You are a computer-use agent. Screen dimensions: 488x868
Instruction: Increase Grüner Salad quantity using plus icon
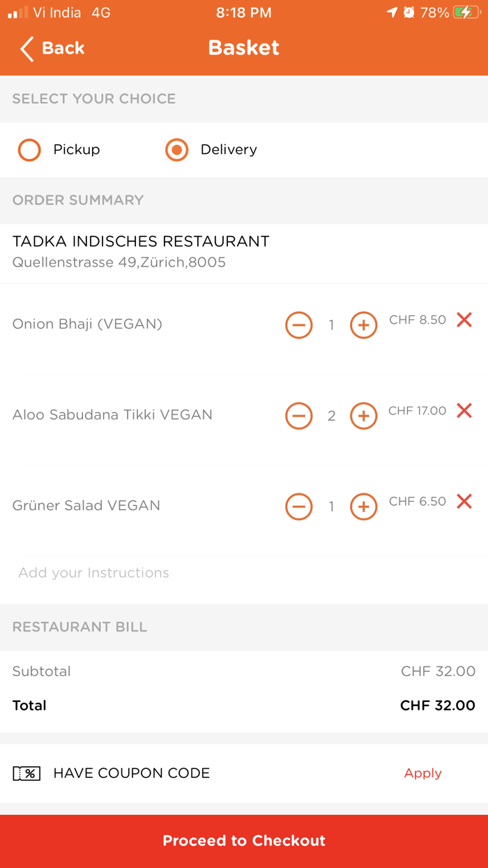(x=363, y=507)
